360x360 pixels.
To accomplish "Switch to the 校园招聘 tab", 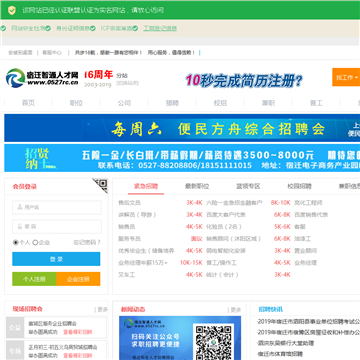I will pos(299,186).
